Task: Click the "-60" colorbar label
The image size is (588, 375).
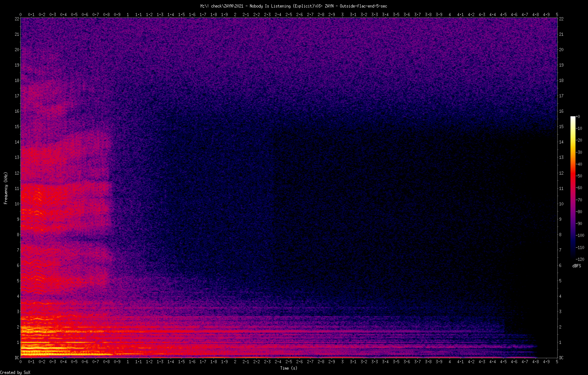Action: [x=579, y=188]
